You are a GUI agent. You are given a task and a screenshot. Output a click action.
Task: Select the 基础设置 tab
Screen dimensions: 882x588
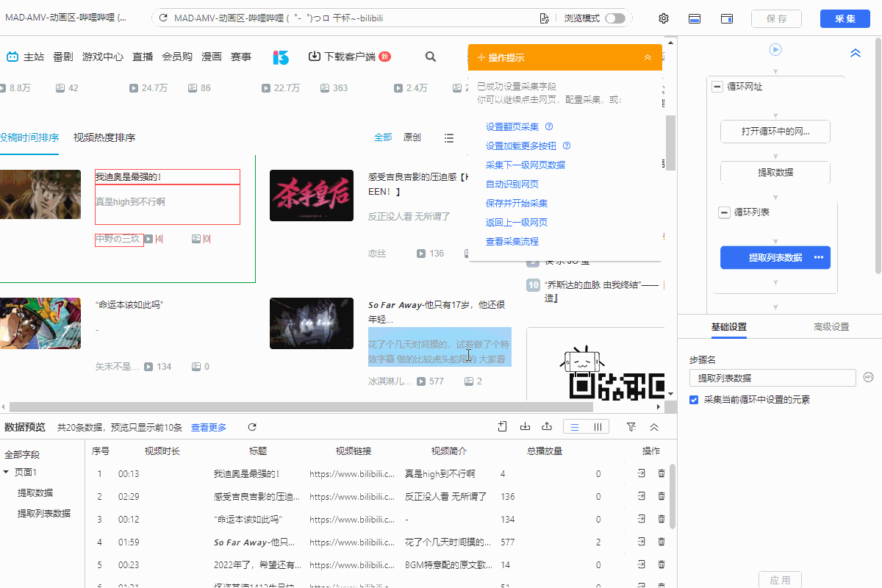(x=729, y=327)
